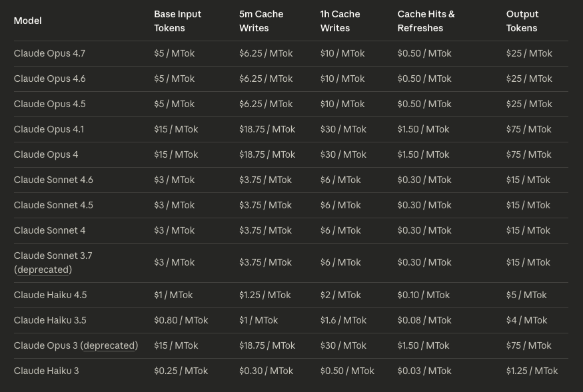Image resolution: width=583 pixels, height=392 pixels.
Task: Click the Claude Opus 4.6 model name
Action: pyautogui.click(x=49, y=79)
